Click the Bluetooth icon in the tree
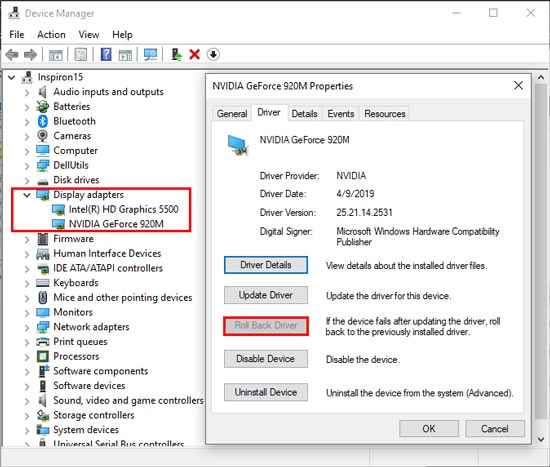Screen dimensions: 550x467 (x=42, y=121)
